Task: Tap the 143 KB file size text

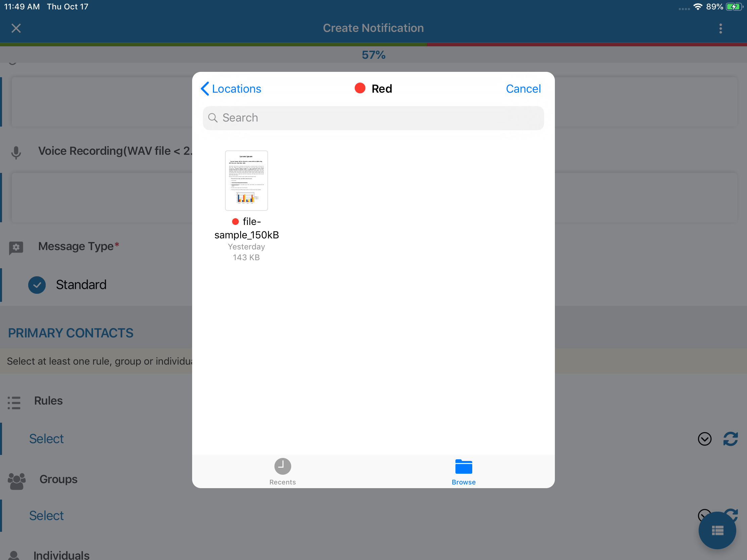Action: [x=246, y=257]
